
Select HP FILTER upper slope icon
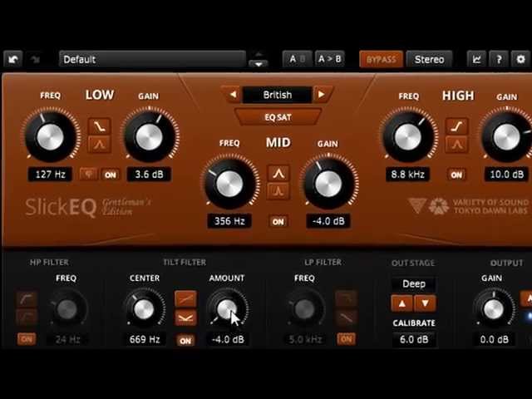point(27,298)
